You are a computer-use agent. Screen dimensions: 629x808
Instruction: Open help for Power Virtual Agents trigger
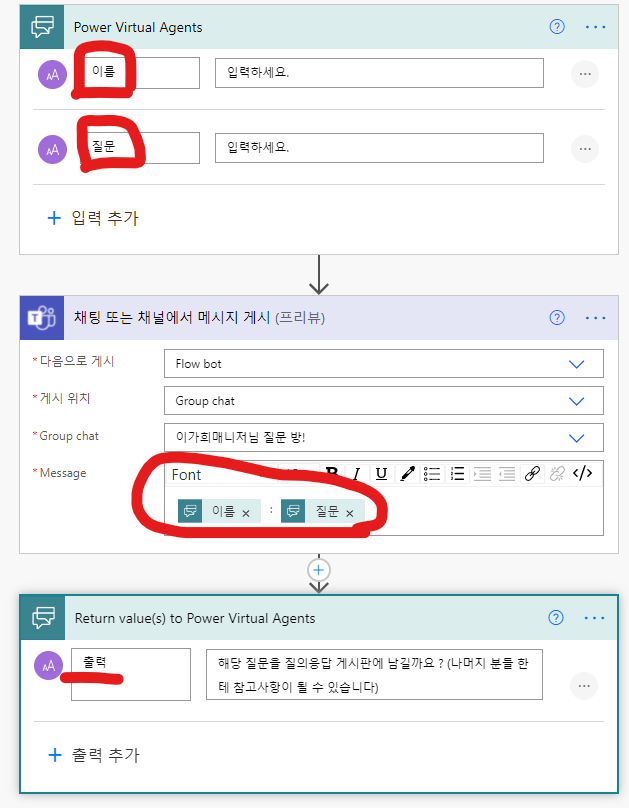point(557,27)
